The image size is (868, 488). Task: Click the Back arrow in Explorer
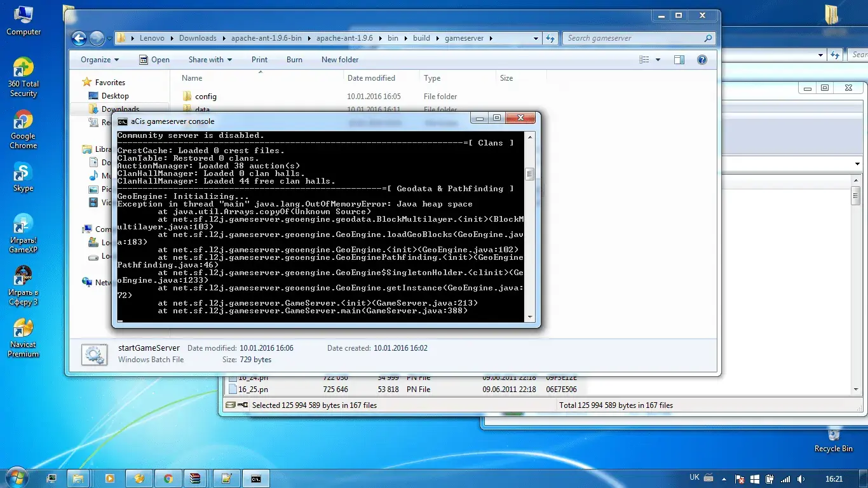click(x=79, y=38)
